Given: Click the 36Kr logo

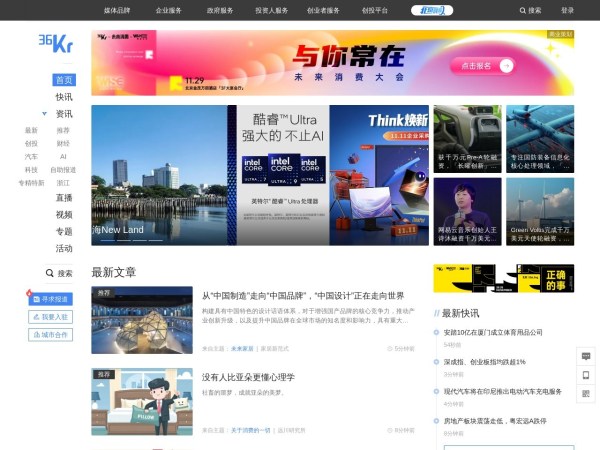Looking at the screenshot, I should pyautogui.click(x=55, y=43).
